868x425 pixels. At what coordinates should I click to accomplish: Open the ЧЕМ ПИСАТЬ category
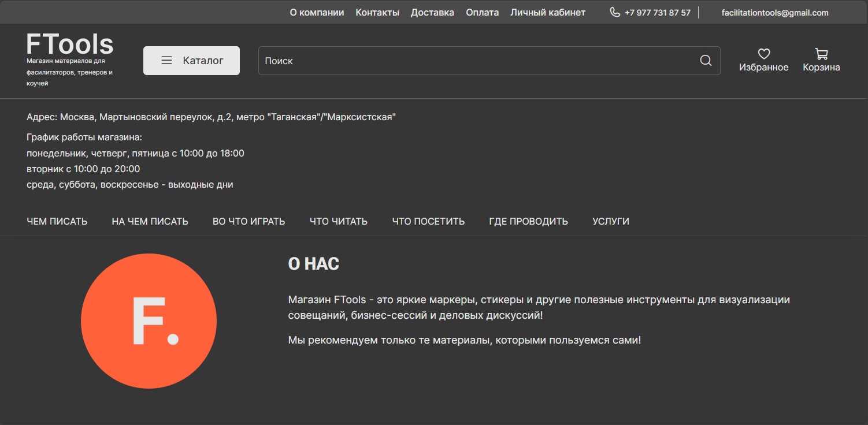(57, 221)
